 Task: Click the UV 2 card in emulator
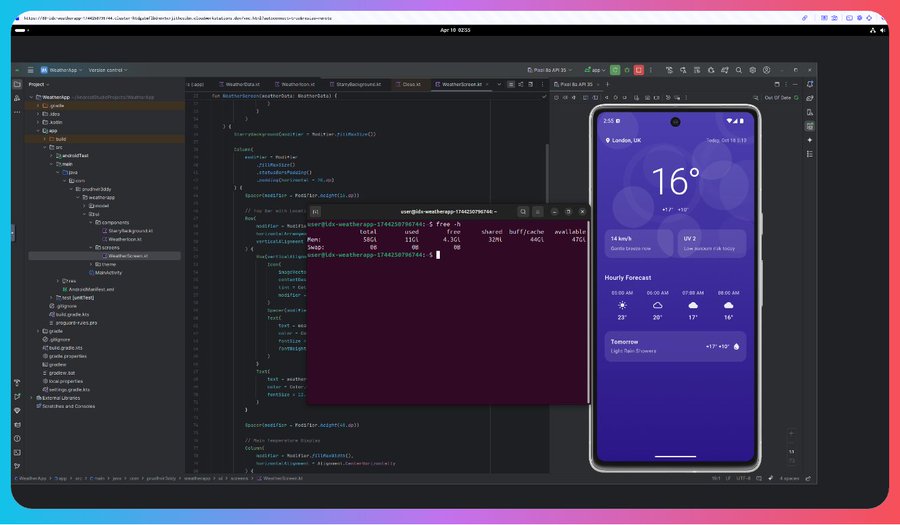(712, 243)
